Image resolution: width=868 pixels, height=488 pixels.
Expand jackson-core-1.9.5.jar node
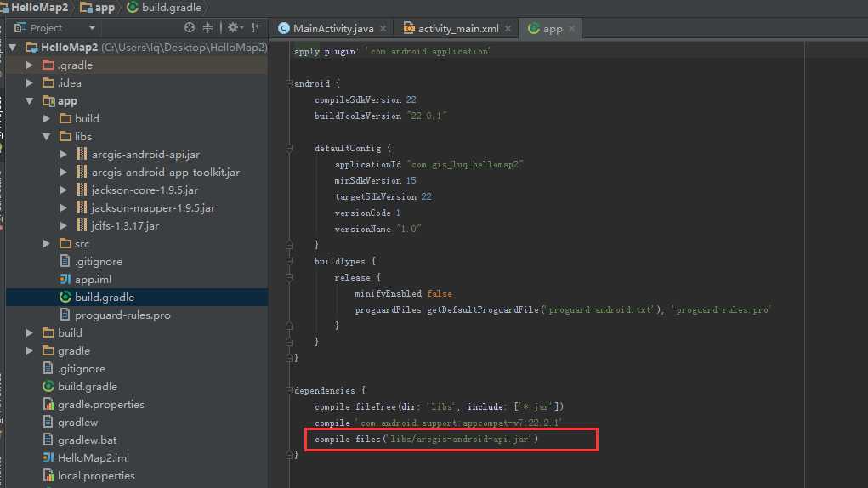(x=64, y=190)
